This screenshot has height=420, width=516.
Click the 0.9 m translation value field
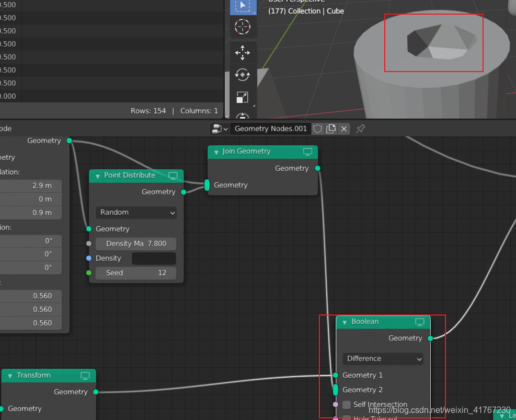point(31,213)
